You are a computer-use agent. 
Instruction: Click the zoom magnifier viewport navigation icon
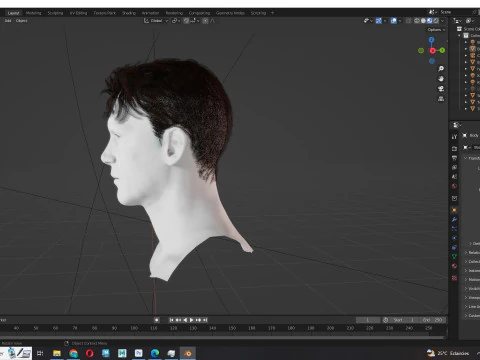coord(441,69)
